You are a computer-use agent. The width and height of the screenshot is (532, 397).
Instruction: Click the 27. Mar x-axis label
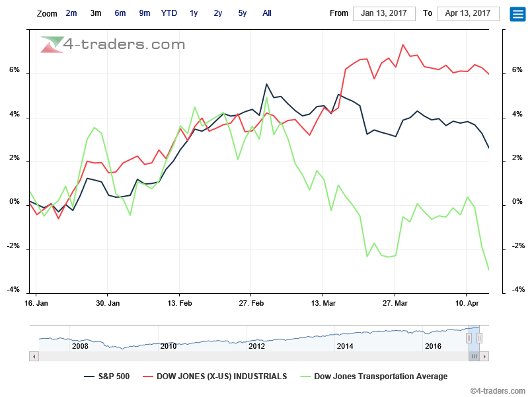[395, 303]
